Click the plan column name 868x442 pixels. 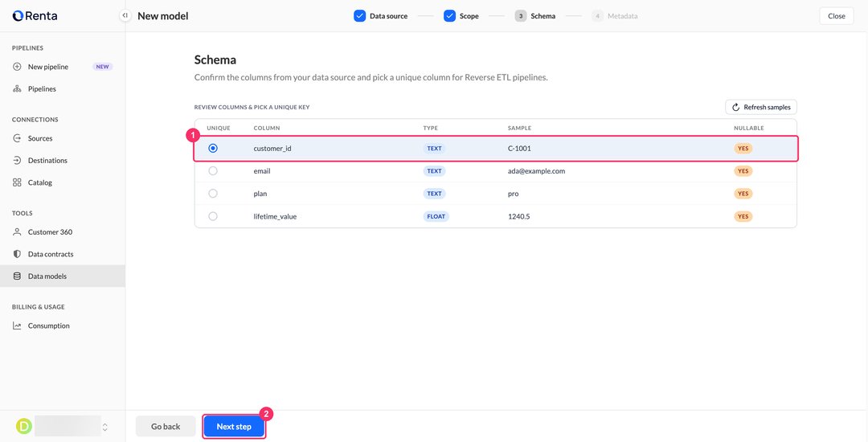click(x=260, y=194)
